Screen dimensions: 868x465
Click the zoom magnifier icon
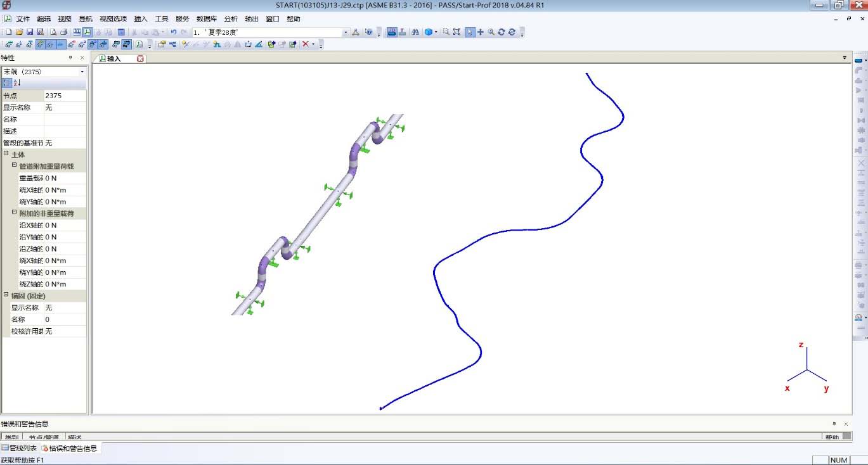(x=491, y=32)
